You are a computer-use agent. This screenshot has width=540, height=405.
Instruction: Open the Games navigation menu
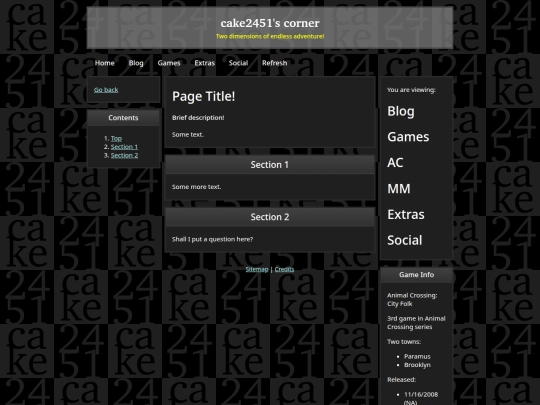coord(169,63)
